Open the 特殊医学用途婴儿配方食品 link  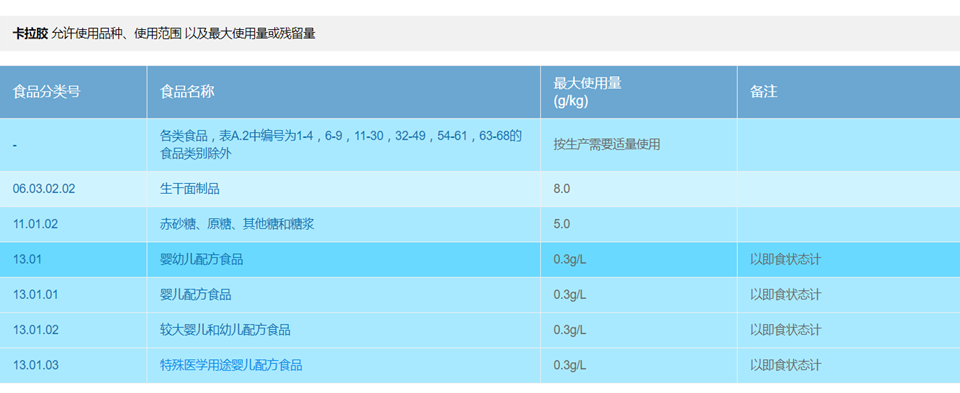point(231,365)
